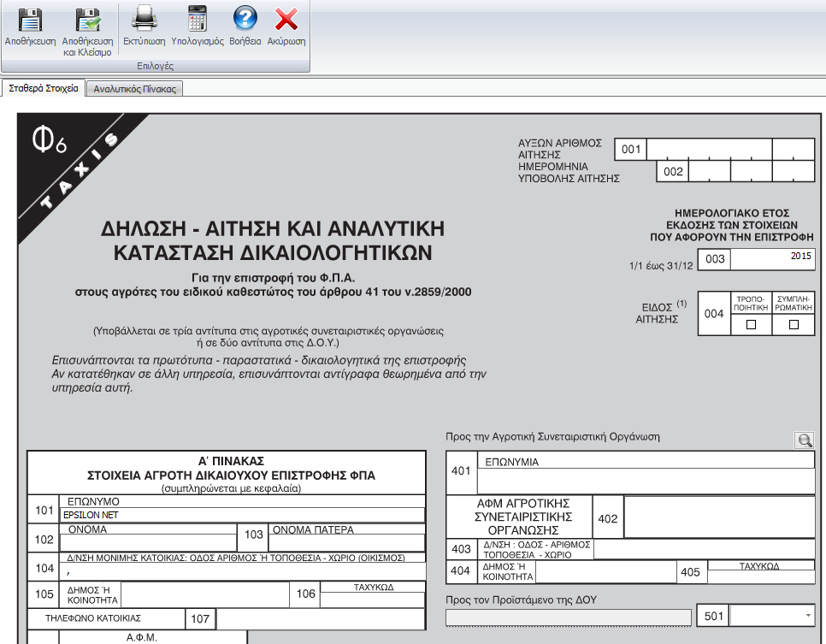Focus the application serial number field 001
The image size is (826, 644).
click(x=730, y=149)
